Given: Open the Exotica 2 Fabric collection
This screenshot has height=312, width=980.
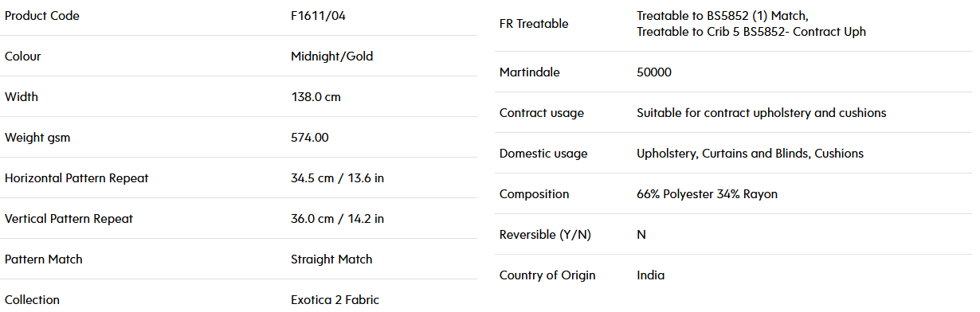Looking at the screenshot, I should point(335,300).
